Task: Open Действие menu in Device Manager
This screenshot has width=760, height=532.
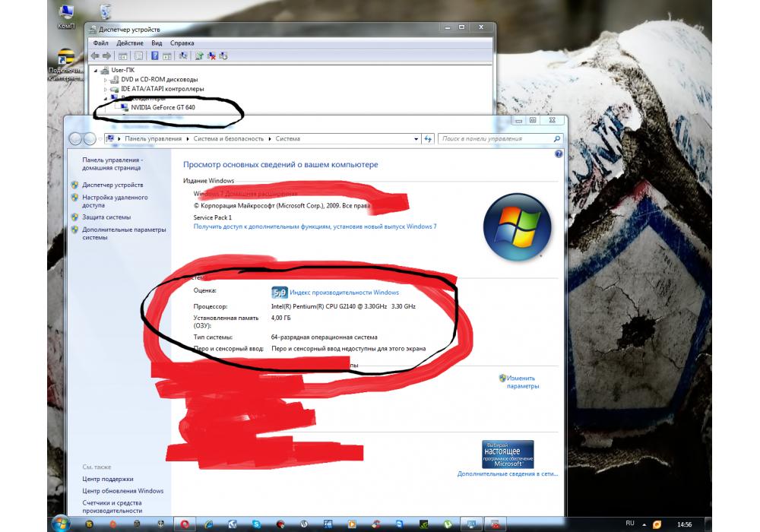Action: point(129,43)
